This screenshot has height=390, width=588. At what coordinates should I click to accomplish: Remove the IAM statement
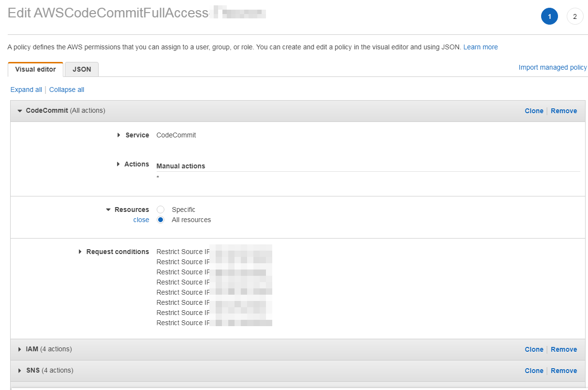(564, 349)
